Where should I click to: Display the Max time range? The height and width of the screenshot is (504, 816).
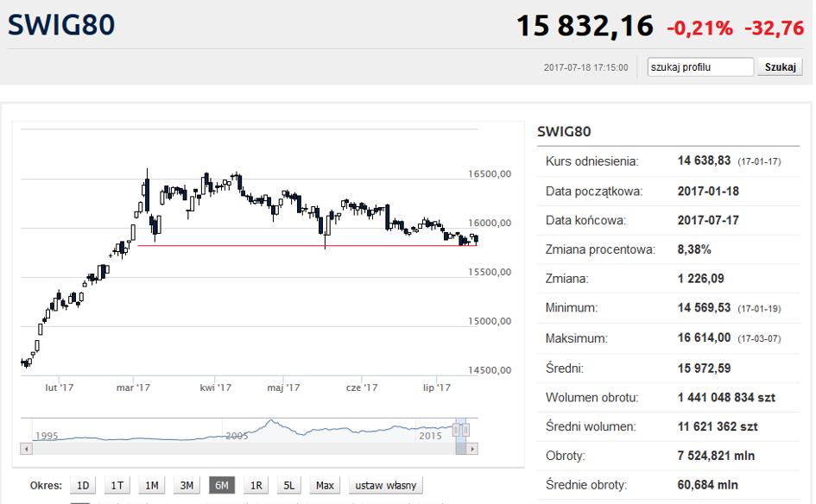(325, 485)
